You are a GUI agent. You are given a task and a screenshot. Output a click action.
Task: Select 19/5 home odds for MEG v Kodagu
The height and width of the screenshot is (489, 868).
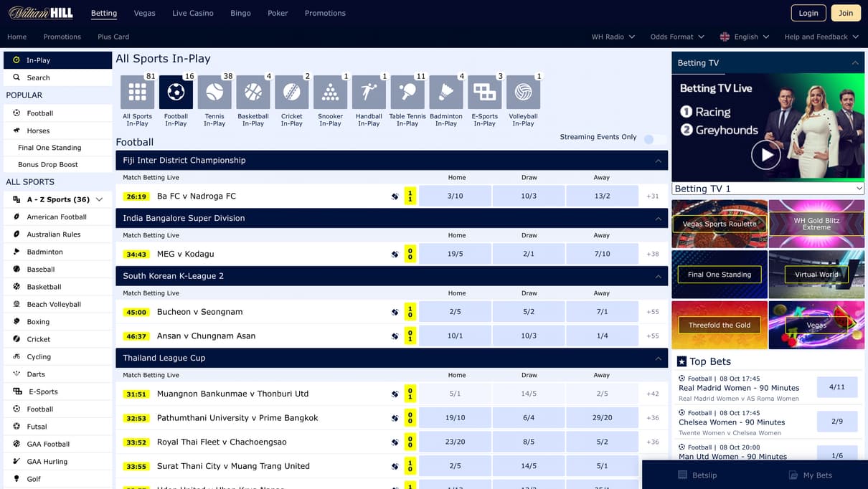455,254
